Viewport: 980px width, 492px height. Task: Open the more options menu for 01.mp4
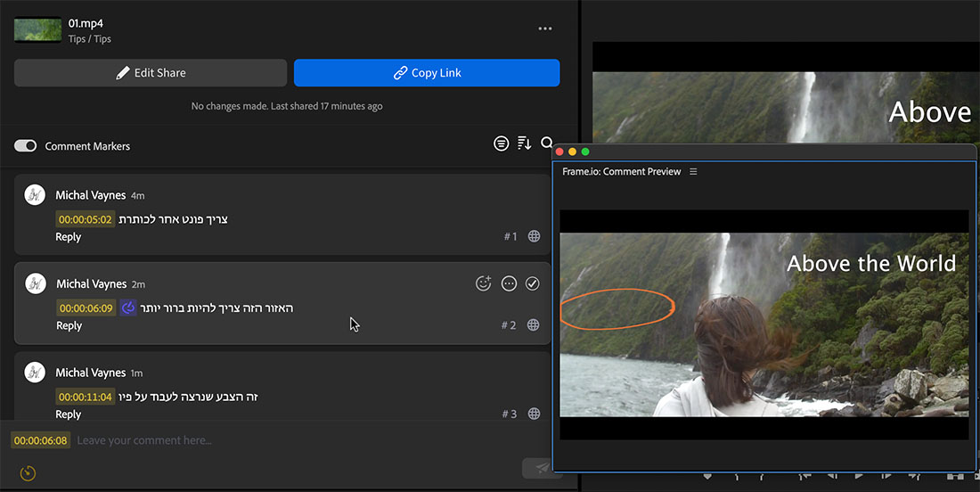[x=545, y=29]
